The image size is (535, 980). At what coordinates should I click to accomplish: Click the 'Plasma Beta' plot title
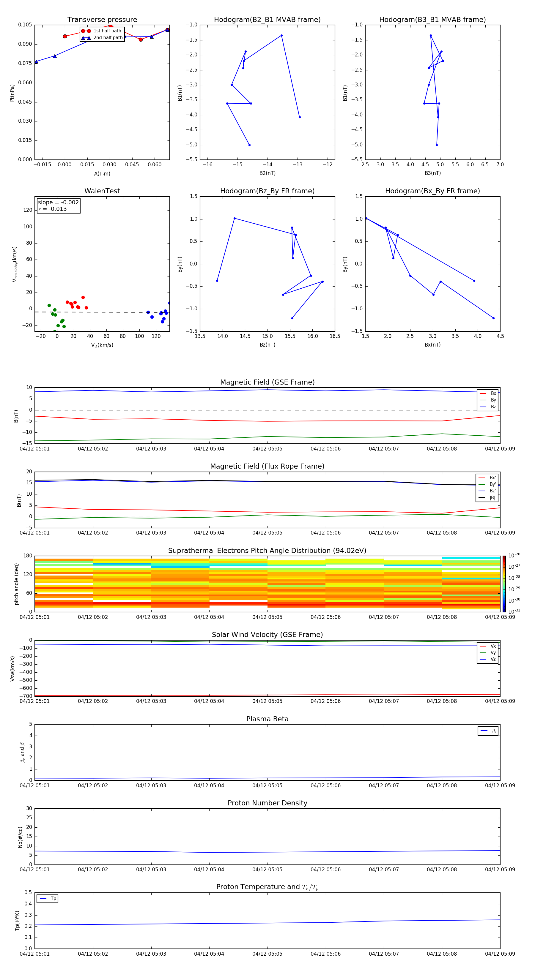click(267, 719)
